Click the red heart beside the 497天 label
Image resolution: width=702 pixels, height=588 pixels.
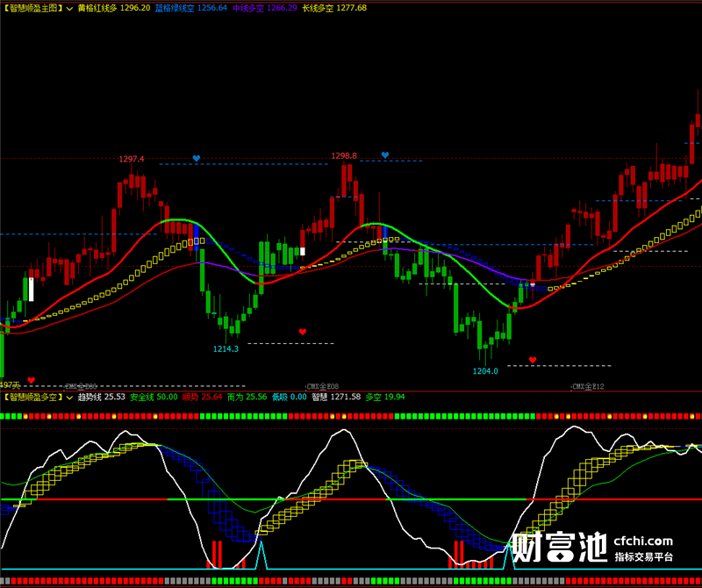[x=31, y=380]
